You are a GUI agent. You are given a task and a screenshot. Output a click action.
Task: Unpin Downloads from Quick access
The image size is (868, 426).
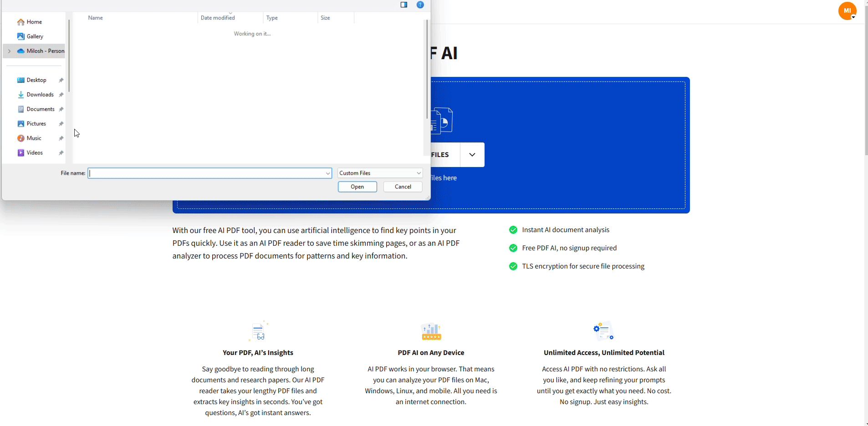pyautogui.click(x=61, y=94)
